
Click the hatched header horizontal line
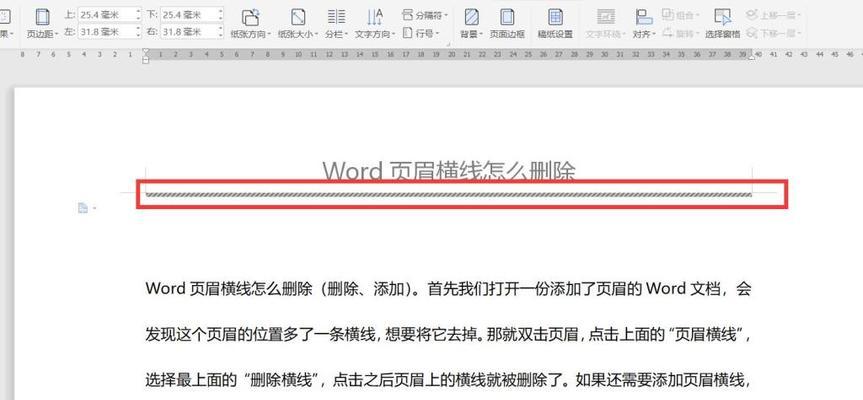point(449,194)
